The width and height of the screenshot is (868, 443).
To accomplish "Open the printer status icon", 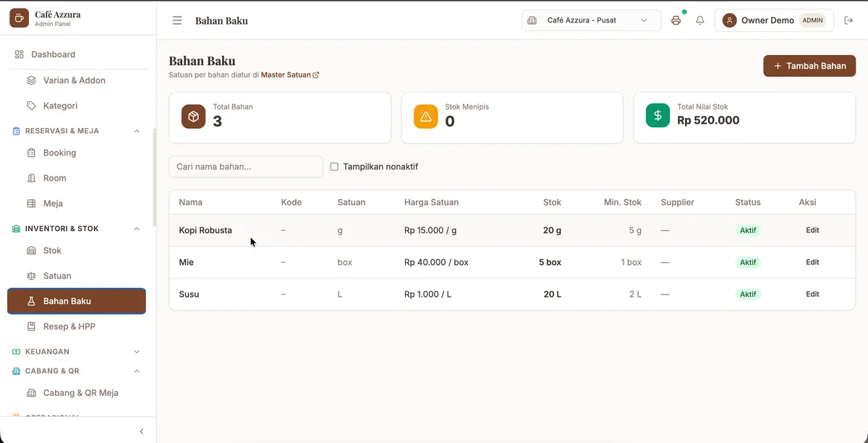I will (x=676, y=20).
